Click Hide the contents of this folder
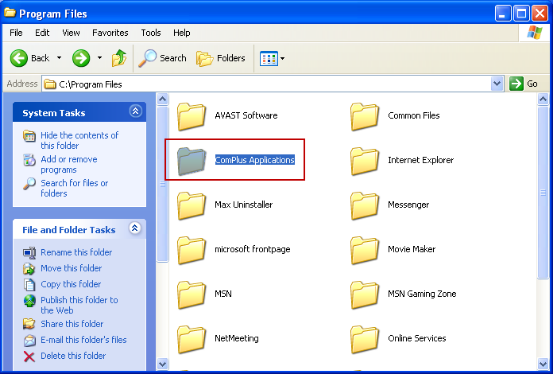The image size is (554, 374). click(79, 141)
